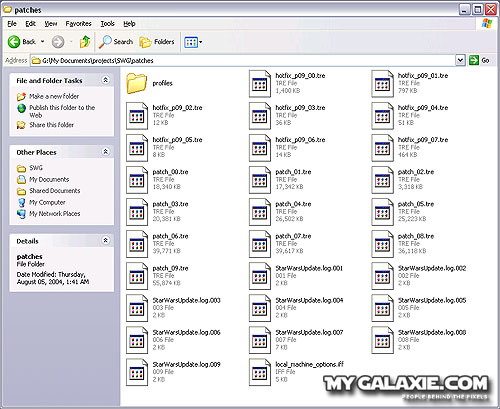Minimize the patches window
Image resolution: width=500 pixels, height=409 pixels.
465,9
